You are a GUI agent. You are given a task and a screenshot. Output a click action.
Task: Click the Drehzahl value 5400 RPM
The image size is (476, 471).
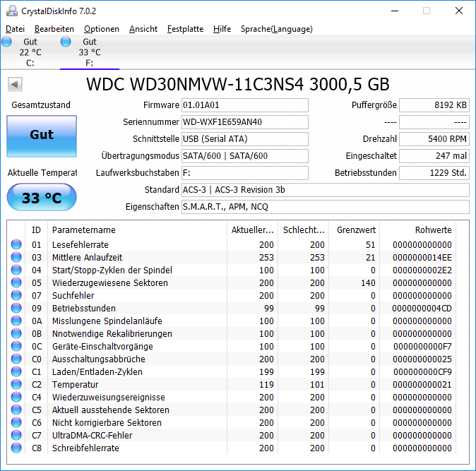pyautogui.click(x=434, y=139)
